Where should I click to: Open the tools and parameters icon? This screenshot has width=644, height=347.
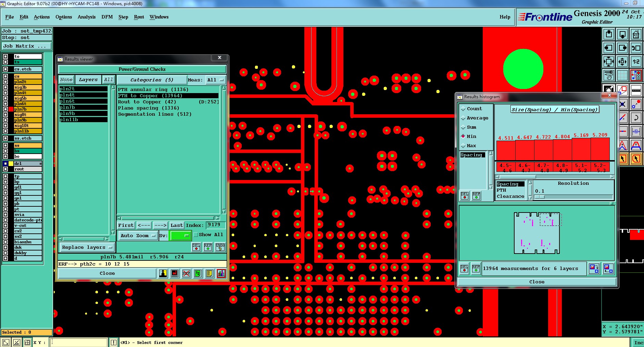tap(609, 75)
